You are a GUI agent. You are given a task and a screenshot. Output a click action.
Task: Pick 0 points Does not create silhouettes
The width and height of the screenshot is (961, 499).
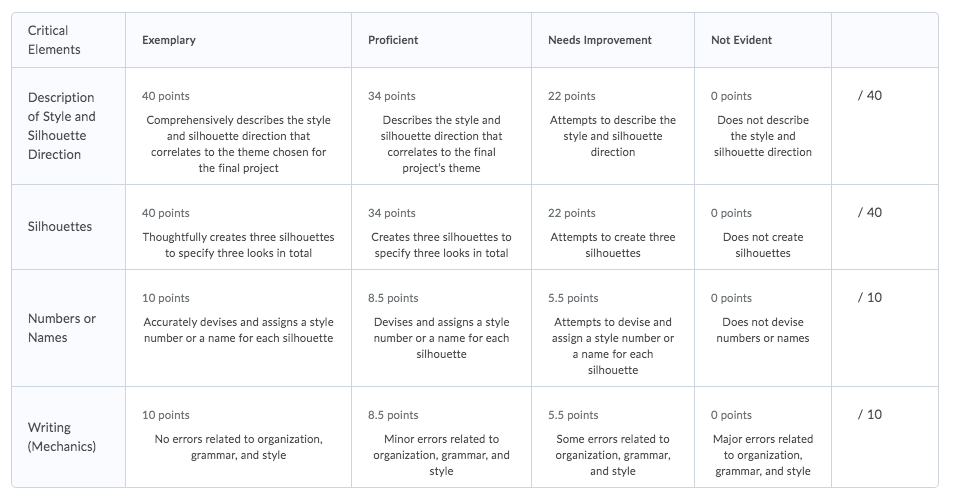763,227
